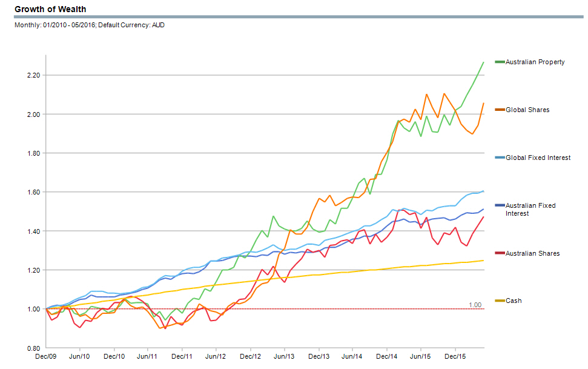Click the Jun/15 x-axis label
Viewport: 588px width, 369px height.
(x=420, y=356)
